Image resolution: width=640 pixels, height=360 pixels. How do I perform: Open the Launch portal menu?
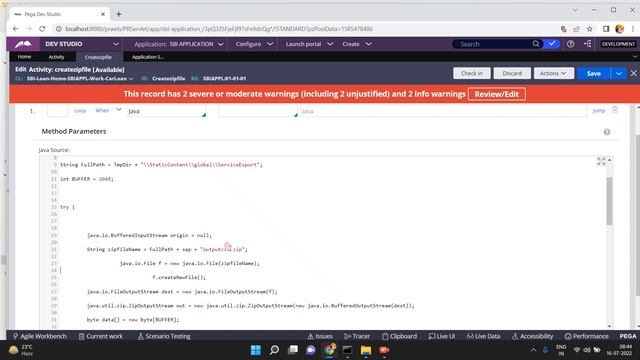tap(309, 44)
